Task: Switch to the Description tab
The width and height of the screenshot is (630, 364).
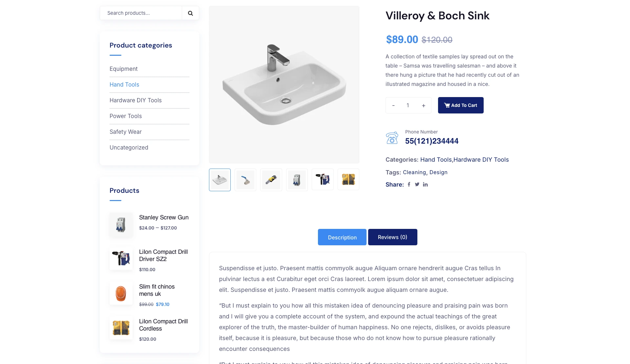Action: point(342,237)
